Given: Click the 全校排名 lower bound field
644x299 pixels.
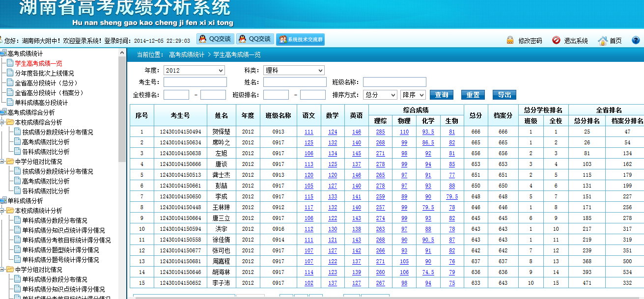Looking at the screenshot, I should 176,95.
